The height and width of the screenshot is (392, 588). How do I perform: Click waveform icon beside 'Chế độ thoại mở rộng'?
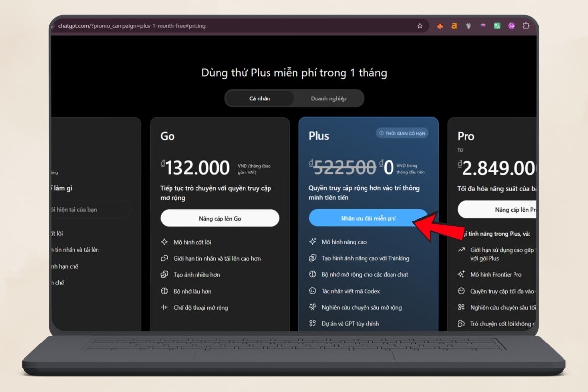(x=164, y=308)
